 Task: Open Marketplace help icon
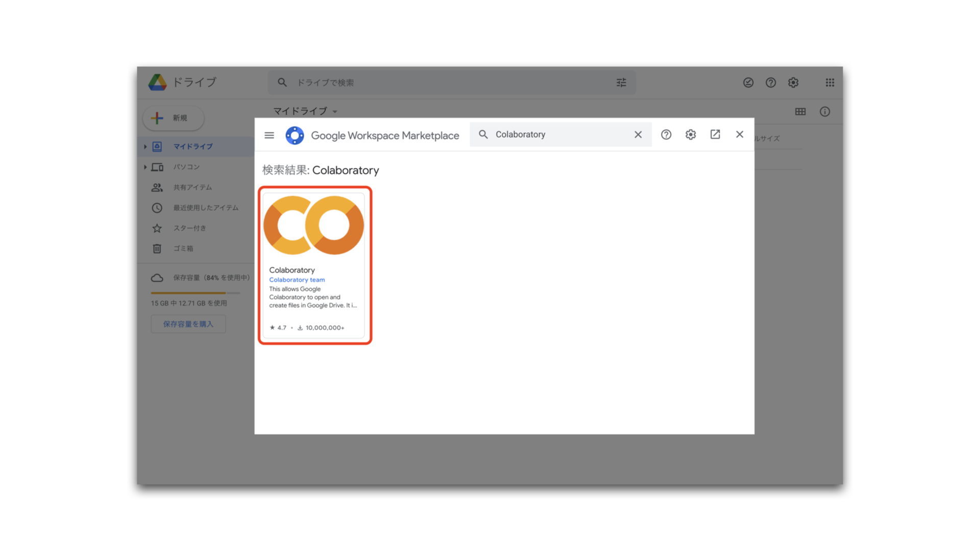(x=666, y=135)
